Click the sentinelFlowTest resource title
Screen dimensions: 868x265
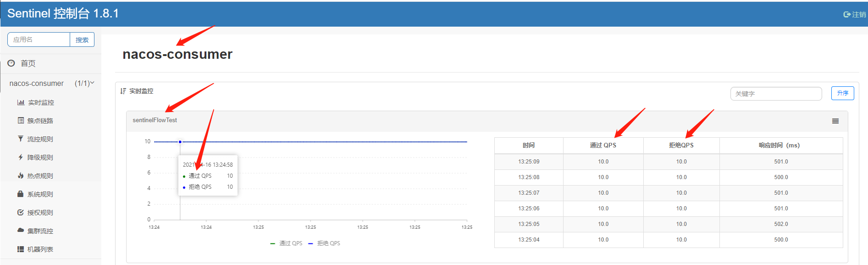point(155,120)
